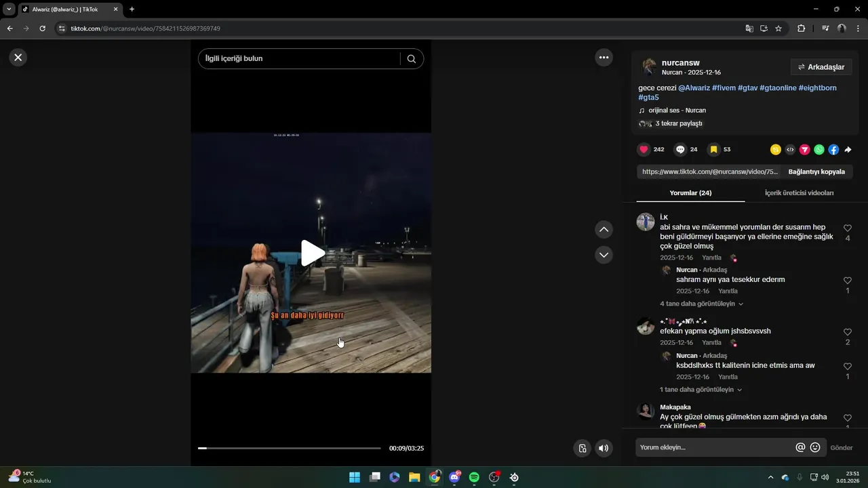This screenshot has height=488, width=868.
Task: Get embed code via the embed icon
Action: tap(790, 150)
